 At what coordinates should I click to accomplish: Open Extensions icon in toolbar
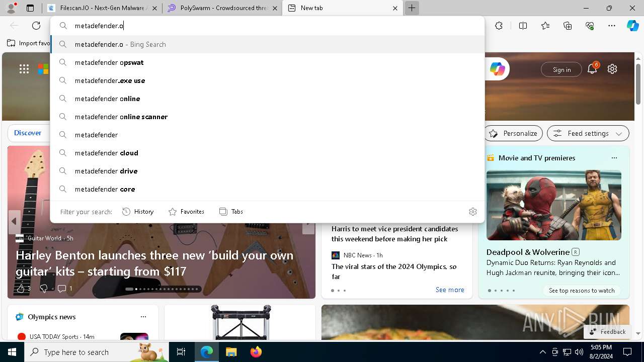499,26
